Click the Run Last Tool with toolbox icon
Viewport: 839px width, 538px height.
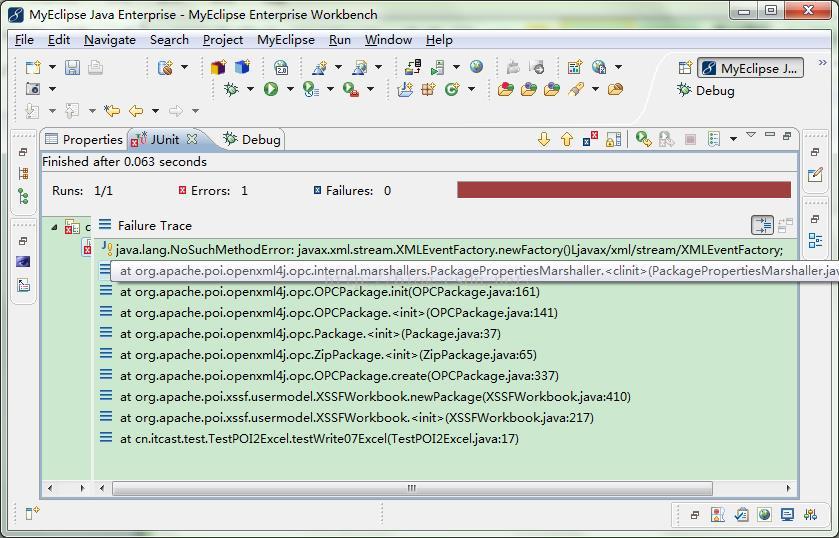click(x=351, y=89)
